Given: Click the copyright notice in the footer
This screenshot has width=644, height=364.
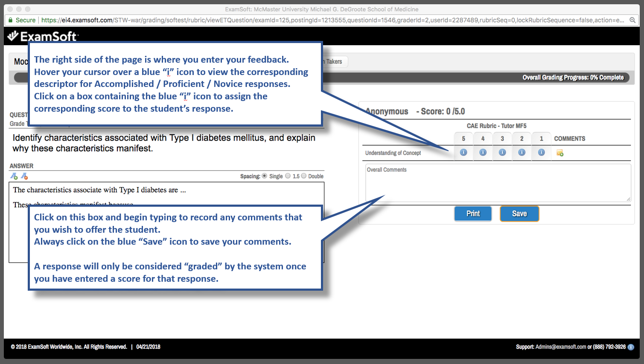Looking at the screenshot, I should (x=69, y=347).
